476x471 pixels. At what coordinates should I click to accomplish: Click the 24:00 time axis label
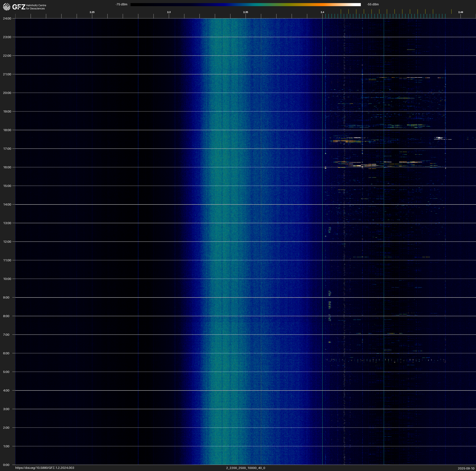click(x=7, y=18)
